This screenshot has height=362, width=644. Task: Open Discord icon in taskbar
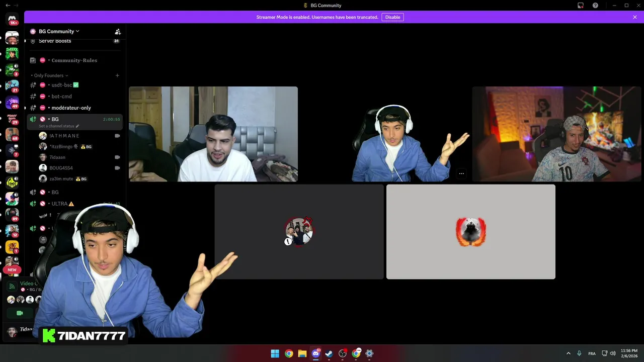[315, 353]
